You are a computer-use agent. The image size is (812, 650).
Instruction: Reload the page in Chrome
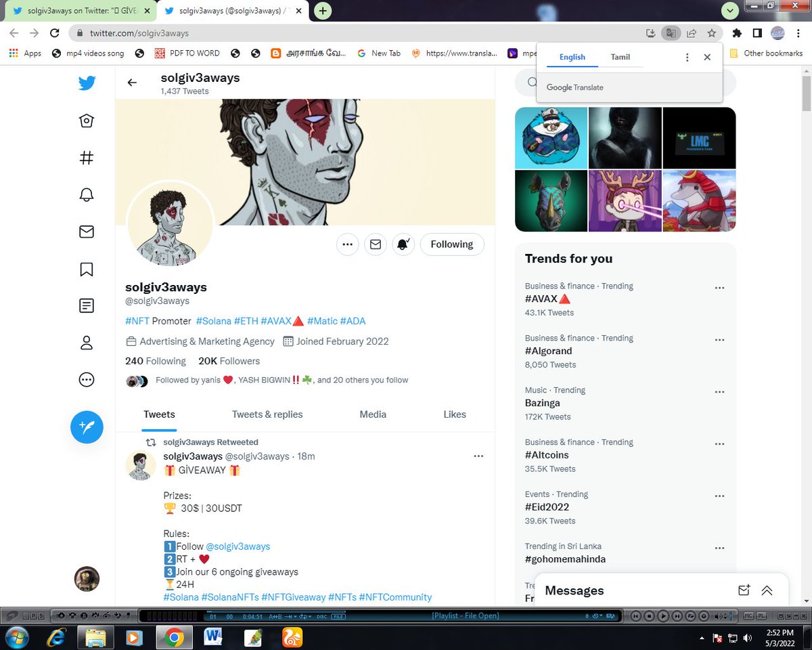[x=53, y=32]
